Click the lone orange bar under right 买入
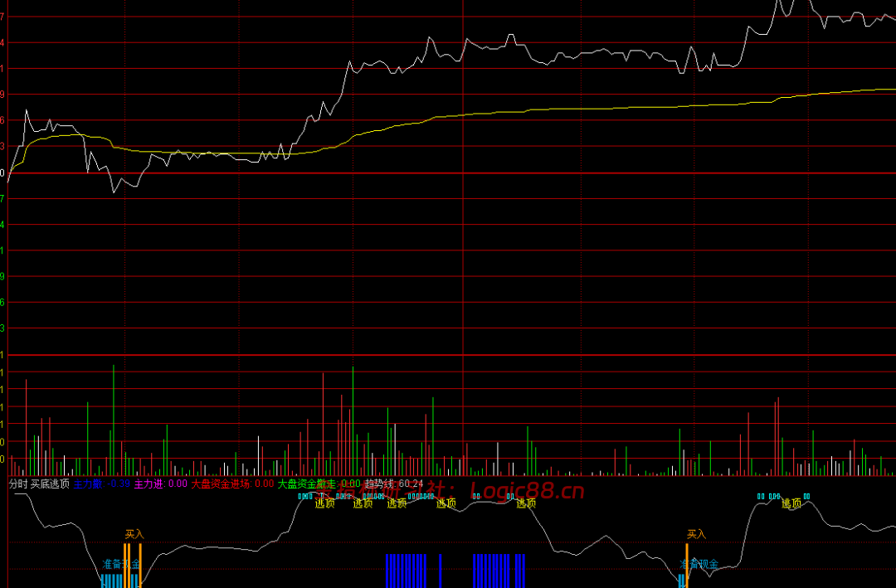896x588 pixels. pyautogui.click(x=687, y=564)
